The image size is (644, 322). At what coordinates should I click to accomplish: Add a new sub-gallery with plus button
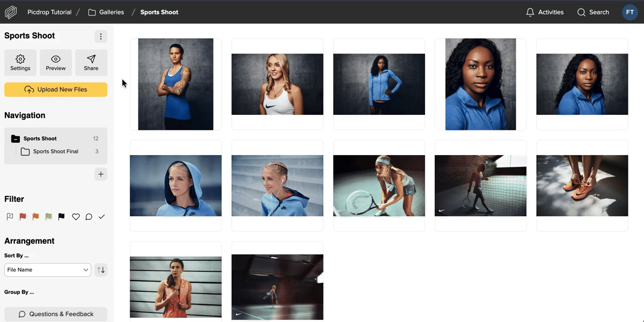(100, 174)
